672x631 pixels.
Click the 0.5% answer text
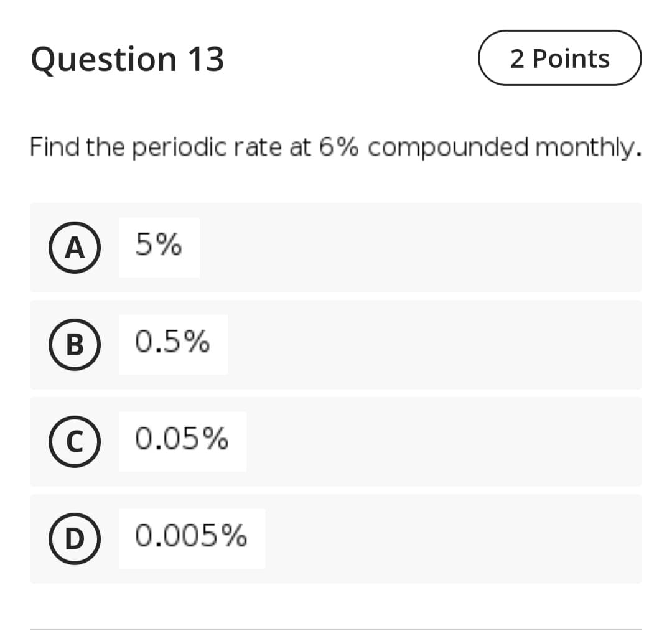(x=172, y=344)
